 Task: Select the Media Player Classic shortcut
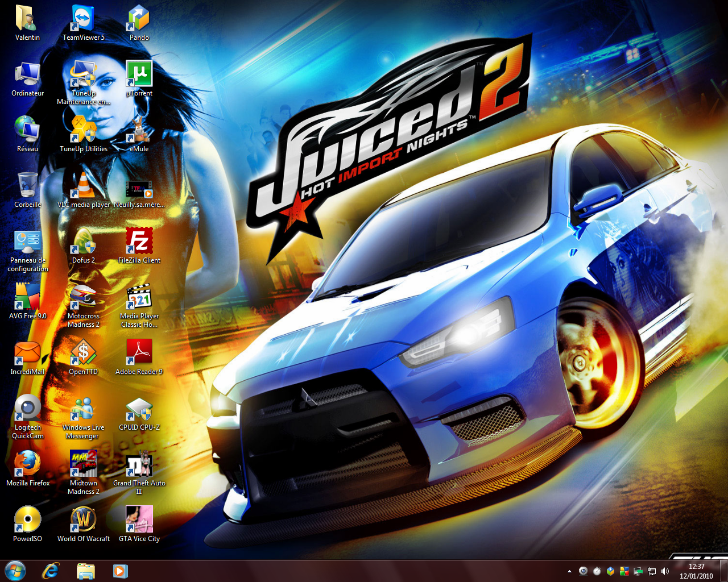click(139, 305)
